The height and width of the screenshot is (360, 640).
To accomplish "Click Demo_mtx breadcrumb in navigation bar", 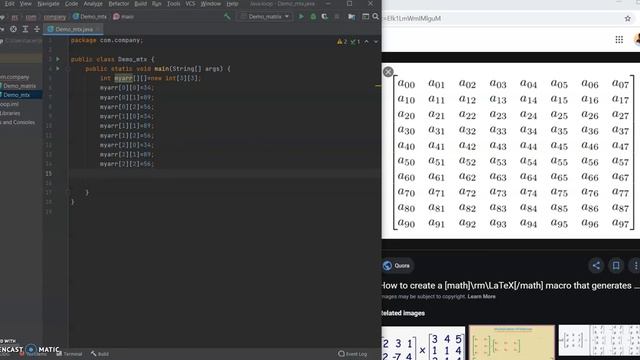I will pyautogui.click(x=89, y=17).
